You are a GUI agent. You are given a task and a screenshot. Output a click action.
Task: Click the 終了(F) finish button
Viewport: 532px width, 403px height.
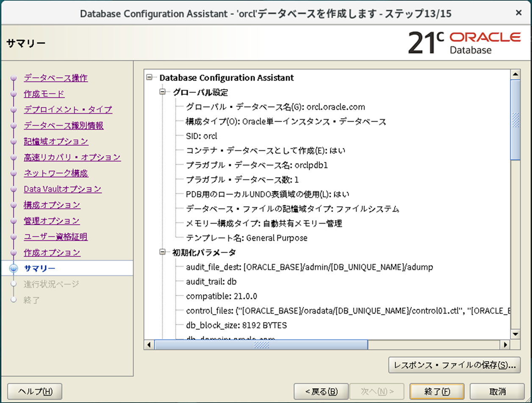point(437,391)
